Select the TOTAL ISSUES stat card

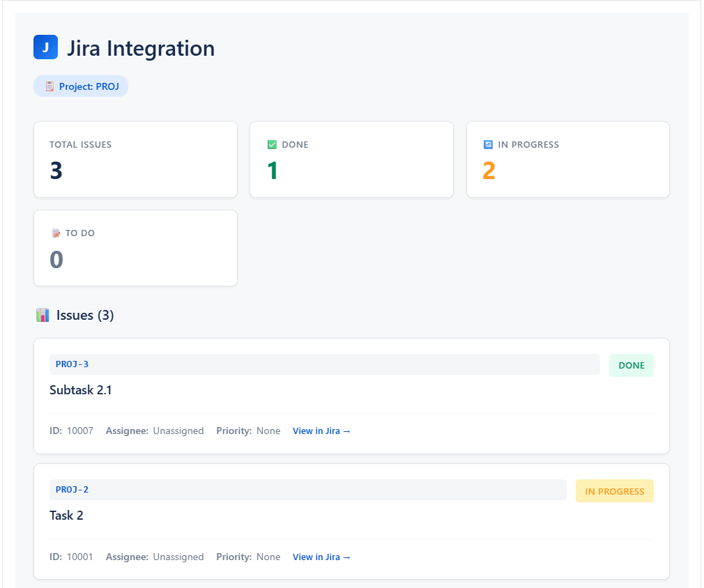(x=135, y=159)
